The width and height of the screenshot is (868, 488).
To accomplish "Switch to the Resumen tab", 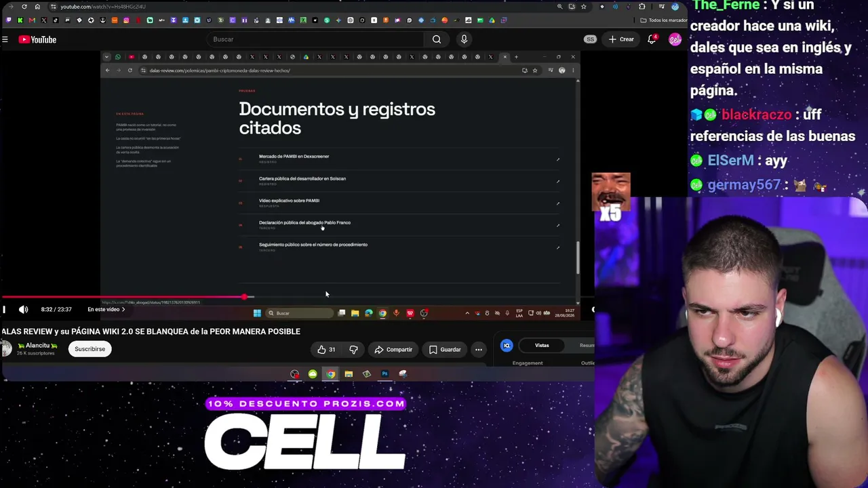I will click(x=587, y=346).
